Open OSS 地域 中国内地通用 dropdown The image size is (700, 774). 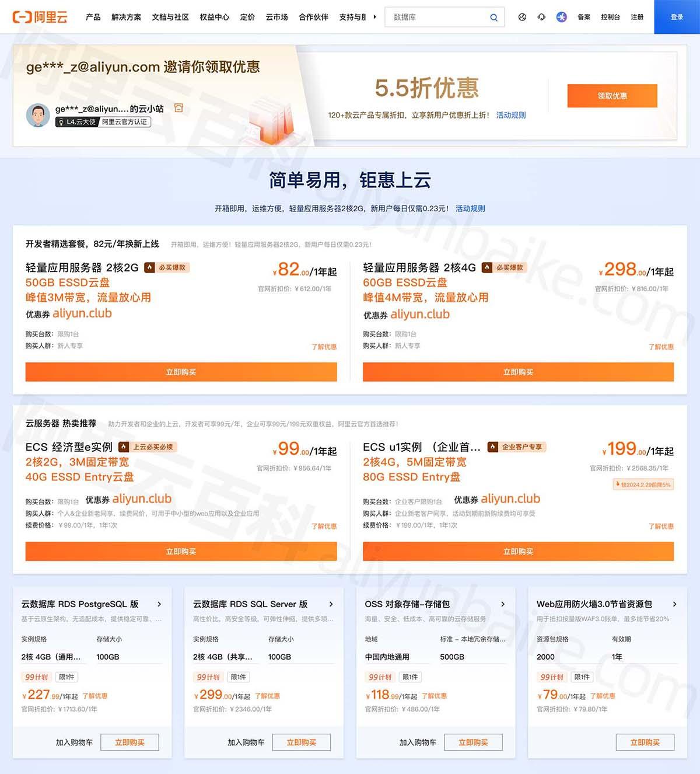pos(398,657)
